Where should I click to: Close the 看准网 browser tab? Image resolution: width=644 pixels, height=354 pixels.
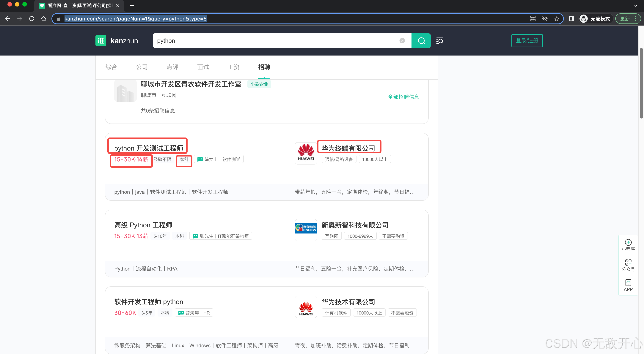(118, 5)
